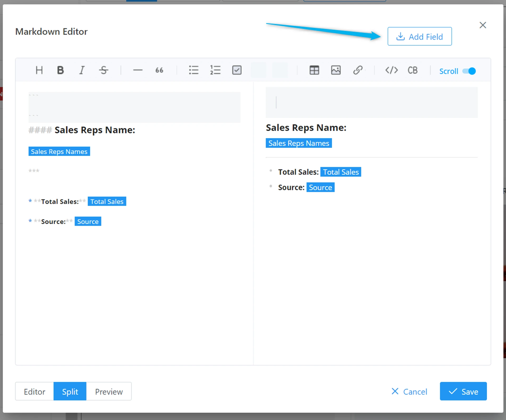
Task: Insert a hyperlink
Action: pyautogui.click(x=358, y=70)
